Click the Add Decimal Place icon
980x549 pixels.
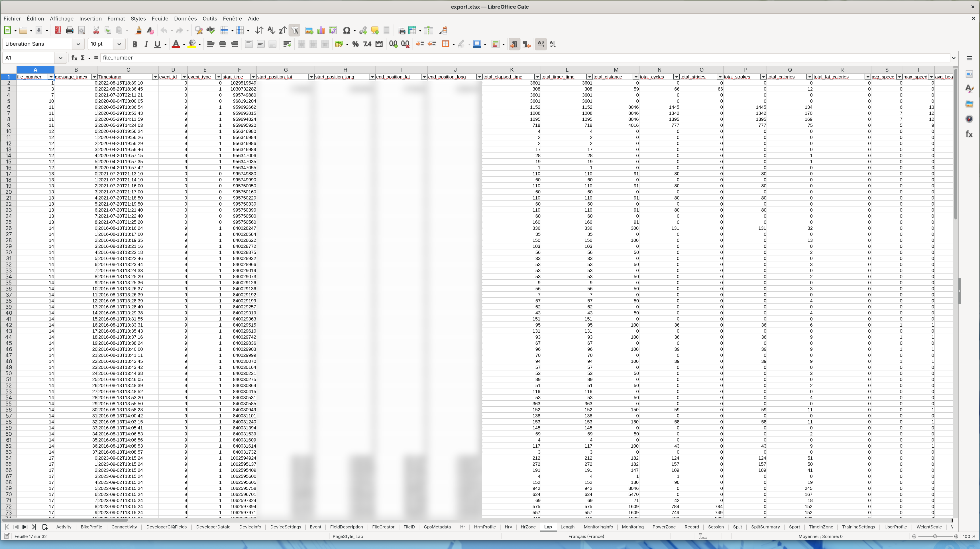tap(393, 44)
